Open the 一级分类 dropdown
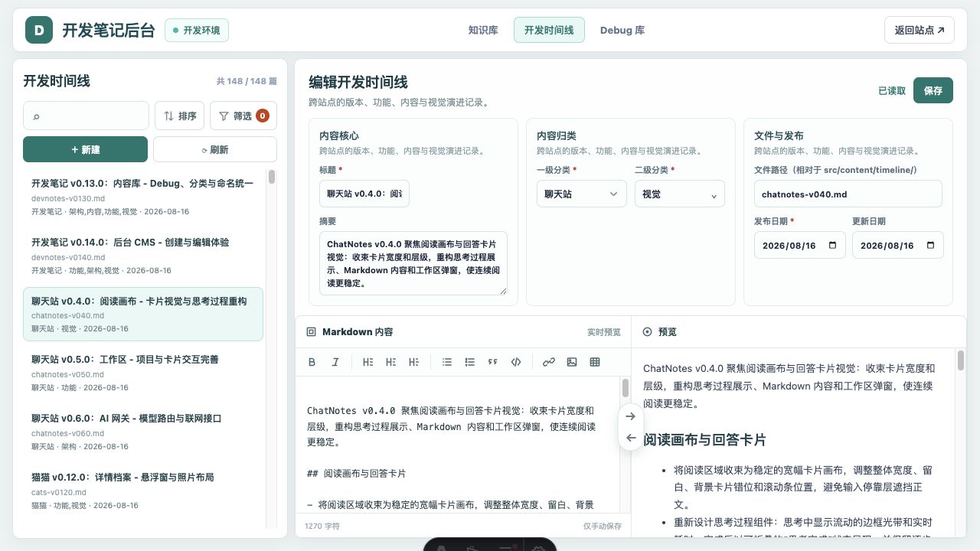Screen dimensions: 980x551 click(x=582, y=194)
